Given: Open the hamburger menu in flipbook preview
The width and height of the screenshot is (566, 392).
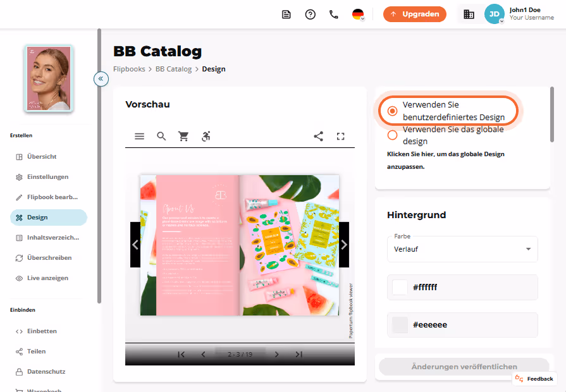Looking at the screenshot, I should pyautogui.click(x=139, y=136).
